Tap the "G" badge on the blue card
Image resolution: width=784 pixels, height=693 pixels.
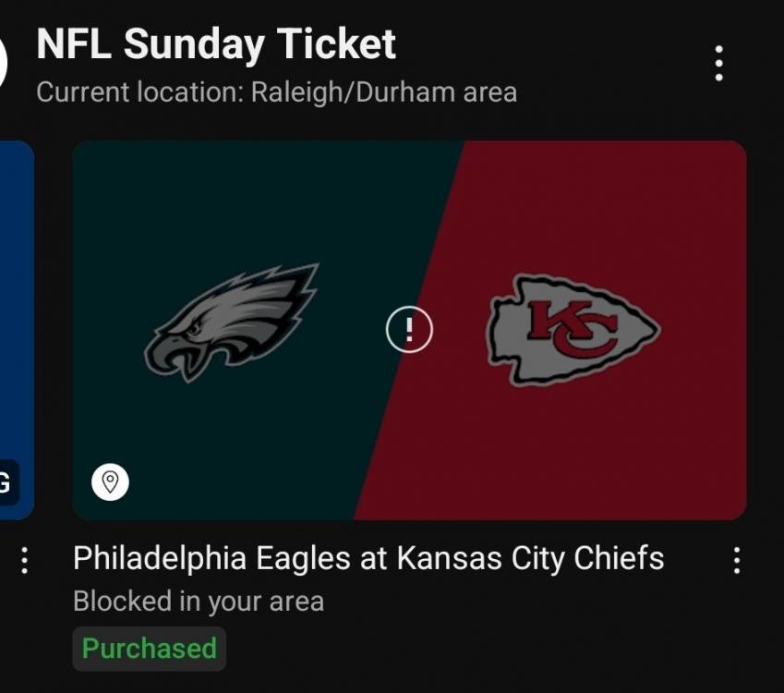click(7, 483)
